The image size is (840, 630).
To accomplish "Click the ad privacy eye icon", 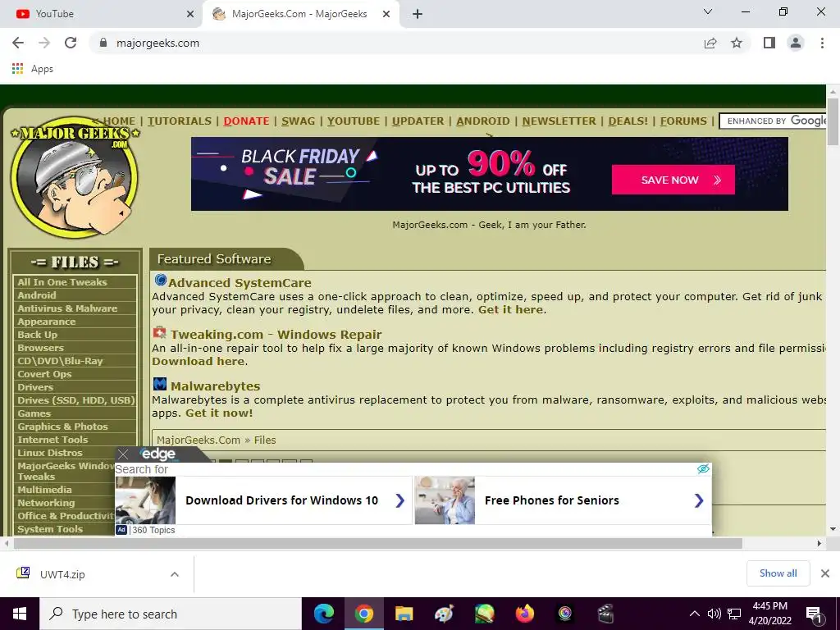I will click(703, 468).
